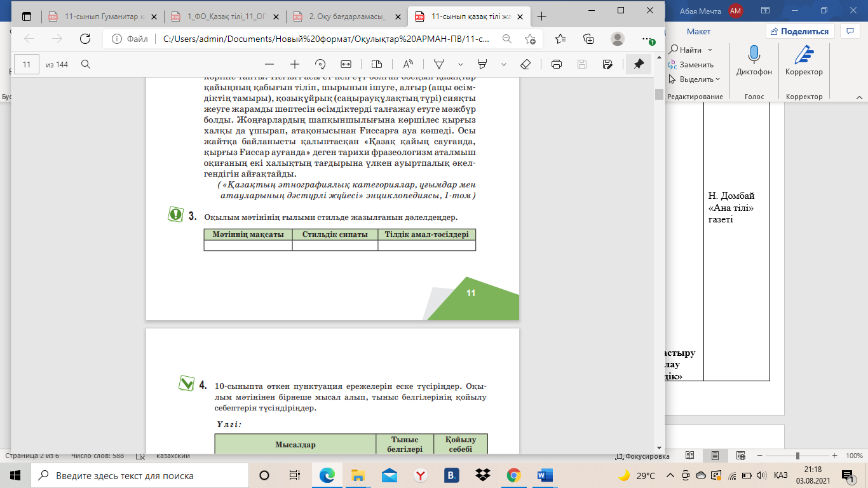868x488 pixels.
Task: Click the PDF rotate page icon
Action: click(320, 64)
